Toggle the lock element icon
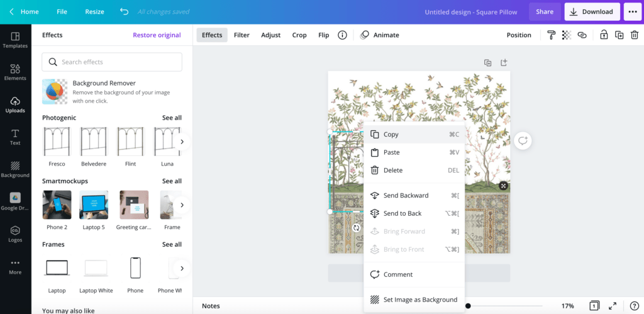The image size is (644, 314). point(604,35)
